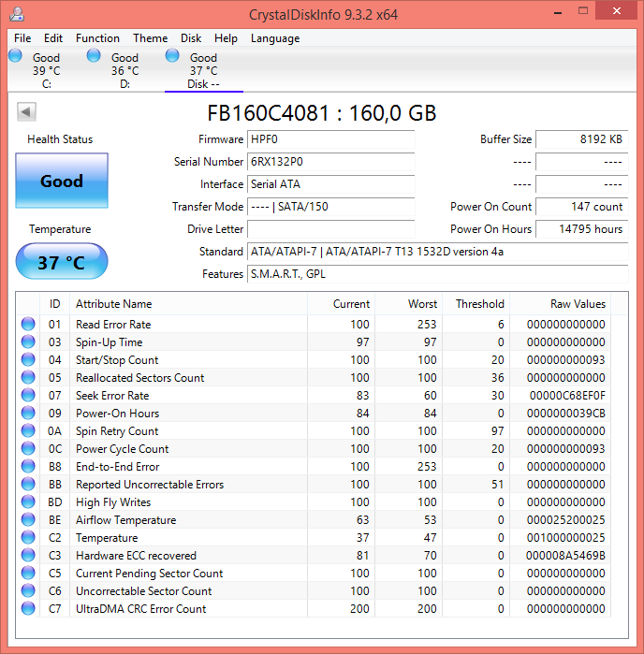Click the Current column header

pos(341,304)
